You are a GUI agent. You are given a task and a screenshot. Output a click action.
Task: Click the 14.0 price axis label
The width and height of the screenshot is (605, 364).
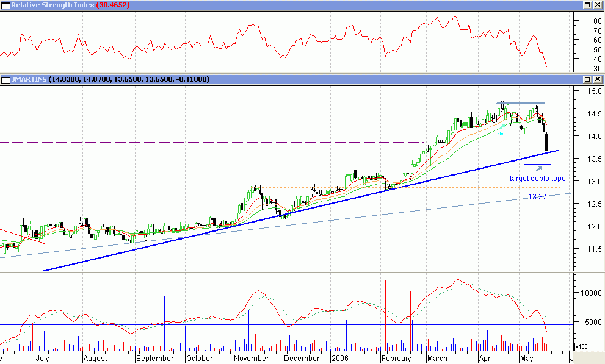pyautogui.click(x=595, y=137)
